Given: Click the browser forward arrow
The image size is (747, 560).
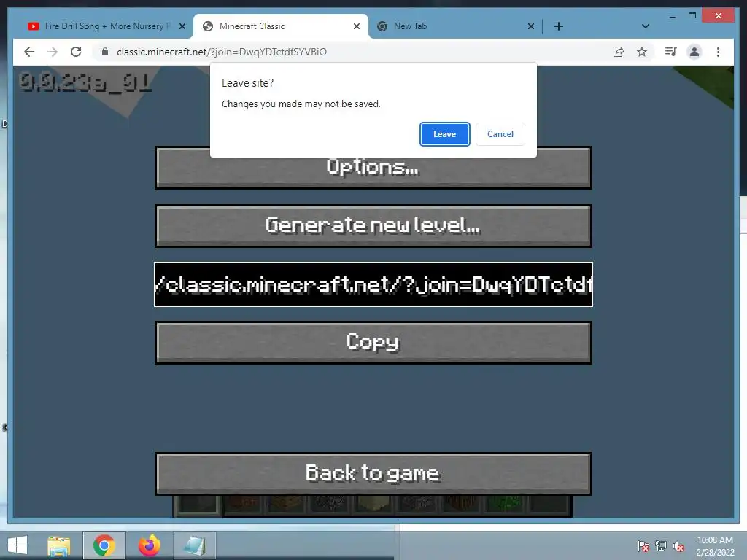Looking at the screenshot, I should click(53, 52).
